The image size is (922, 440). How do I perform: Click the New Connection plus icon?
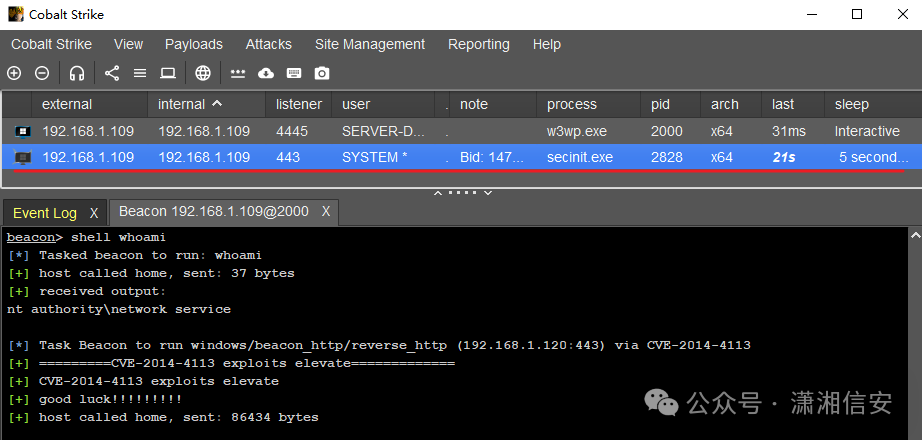pyautogui.click(x=14, y=73)
